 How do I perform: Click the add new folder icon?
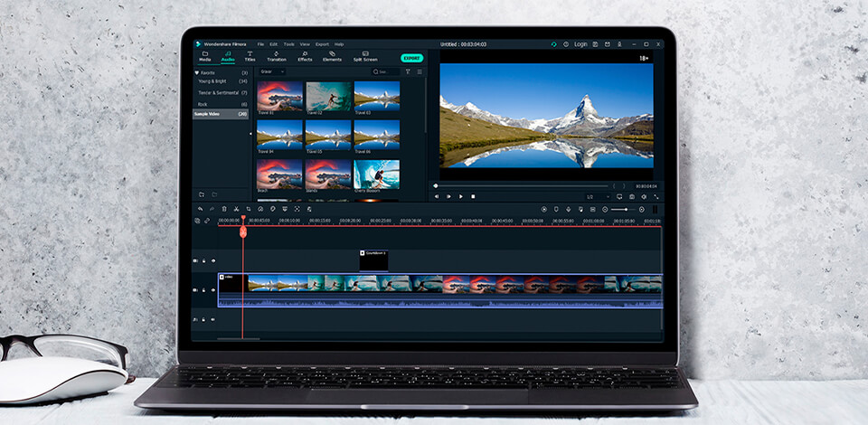[x=202, y=194]
